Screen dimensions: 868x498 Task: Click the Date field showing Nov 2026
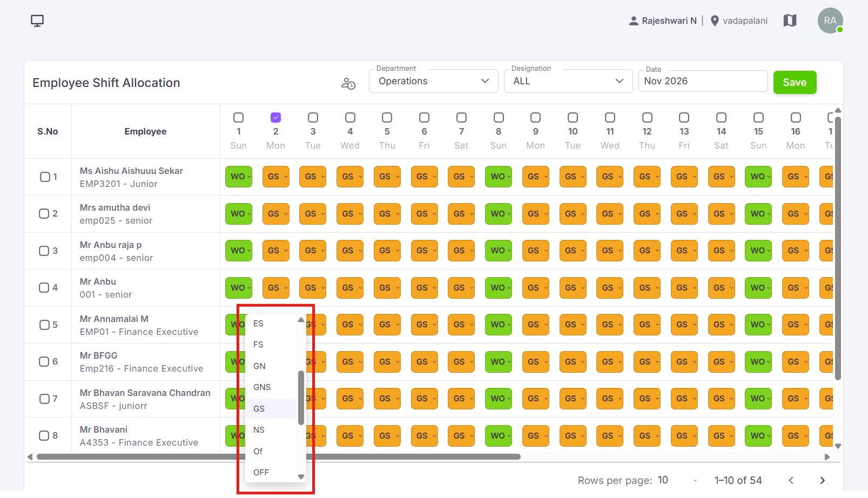[x=703, y=81]
